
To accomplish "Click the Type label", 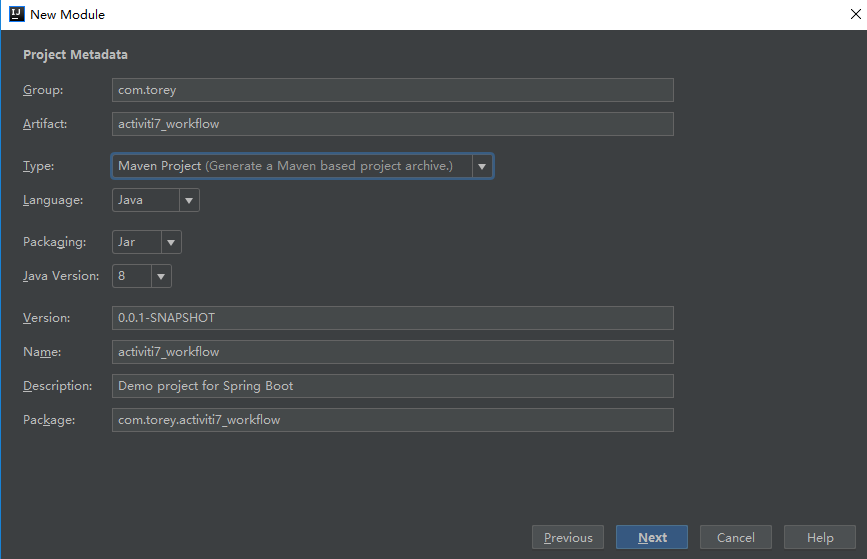I will tap(39, 166).
